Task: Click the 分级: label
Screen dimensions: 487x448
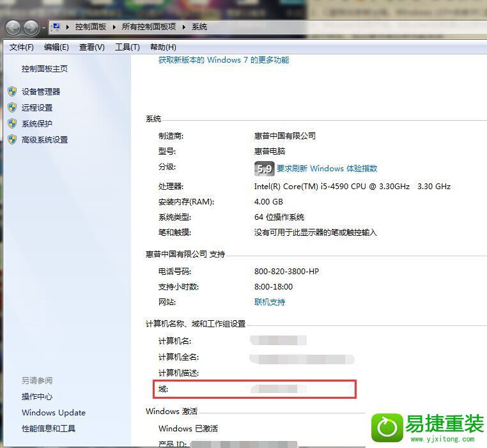Action: click(x=167, y=167)
